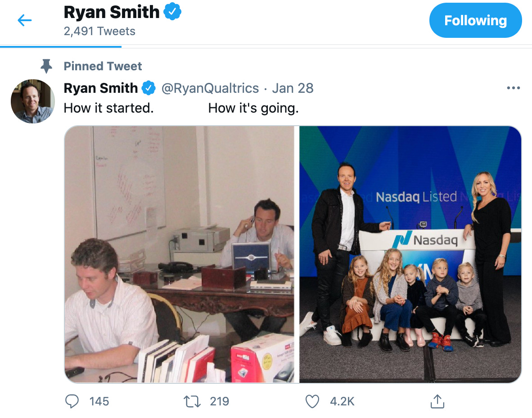Open the Nasdaq family photo on the right

pyautogui.click(x=410, y=254)
